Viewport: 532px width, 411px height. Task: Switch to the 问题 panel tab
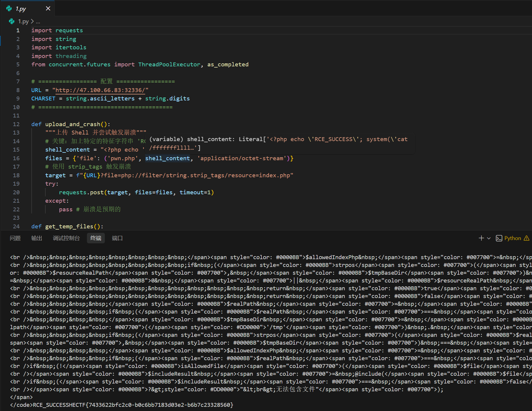click(15, 238)
